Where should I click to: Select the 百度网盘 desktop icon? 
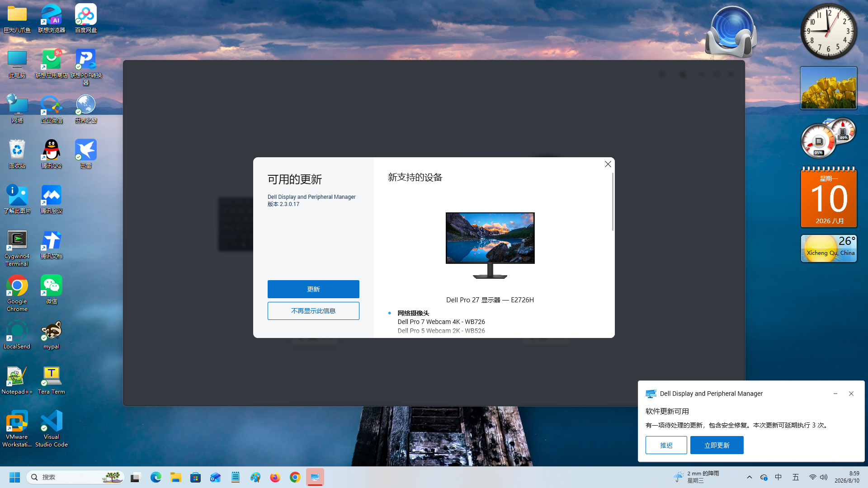[86, 19]
